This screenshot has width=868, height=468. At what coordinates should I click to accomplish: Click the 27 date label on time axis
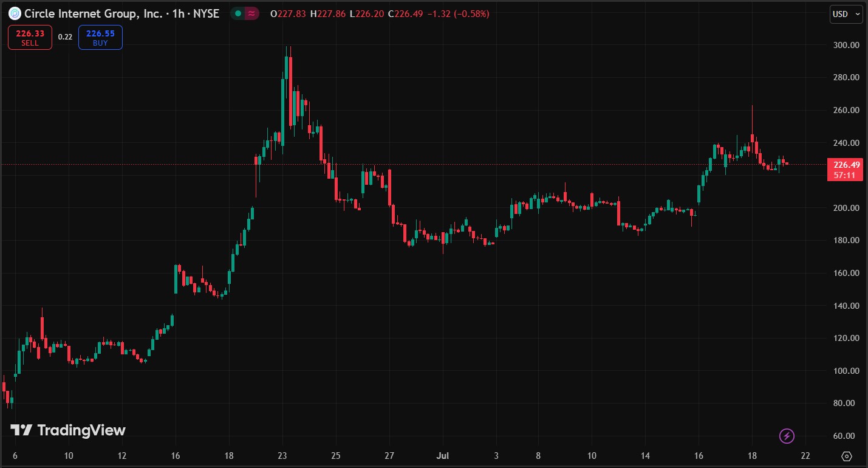[x=389, y=456]
